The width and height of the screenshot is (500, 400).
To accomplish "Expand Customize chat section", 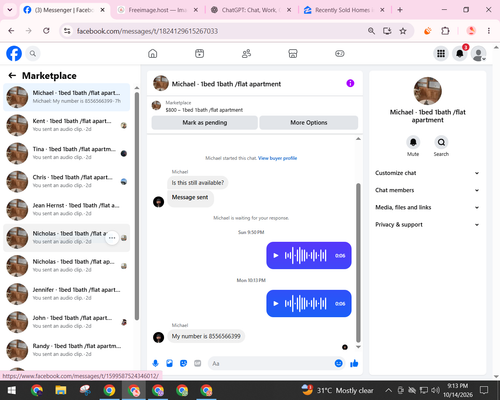I will click(427, 173).
